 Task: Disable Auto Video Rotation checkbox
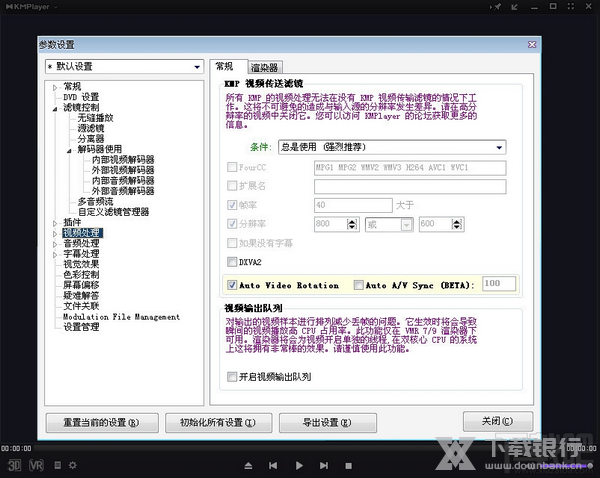(x=232, y=285)
